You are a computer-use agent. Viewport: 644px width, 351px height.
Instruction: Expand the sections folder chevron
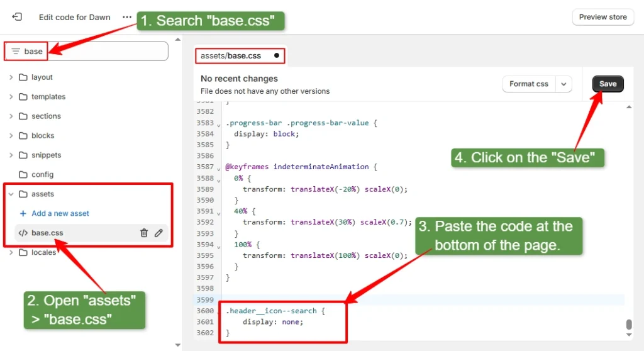click(11, 116)
